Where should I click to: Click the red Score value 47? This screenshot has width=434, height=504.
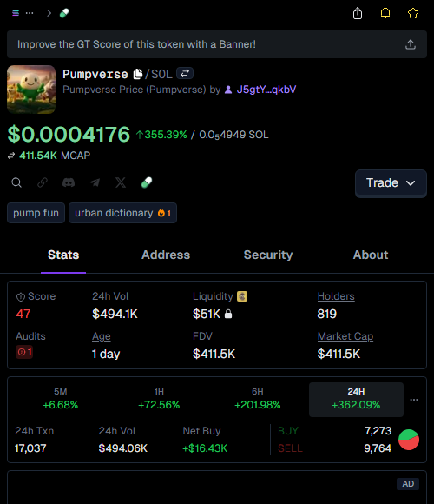click(x=23, y=314)
